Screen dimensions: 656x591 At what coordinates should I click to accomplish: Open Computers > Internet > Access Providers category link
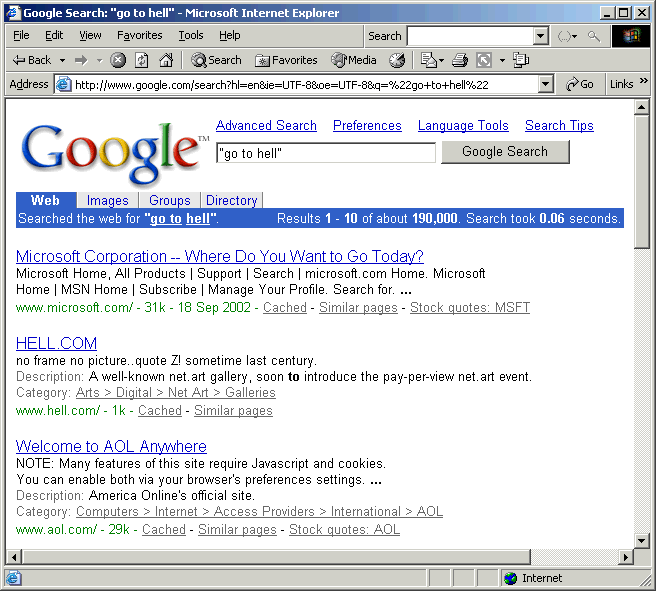click(259, 512)
